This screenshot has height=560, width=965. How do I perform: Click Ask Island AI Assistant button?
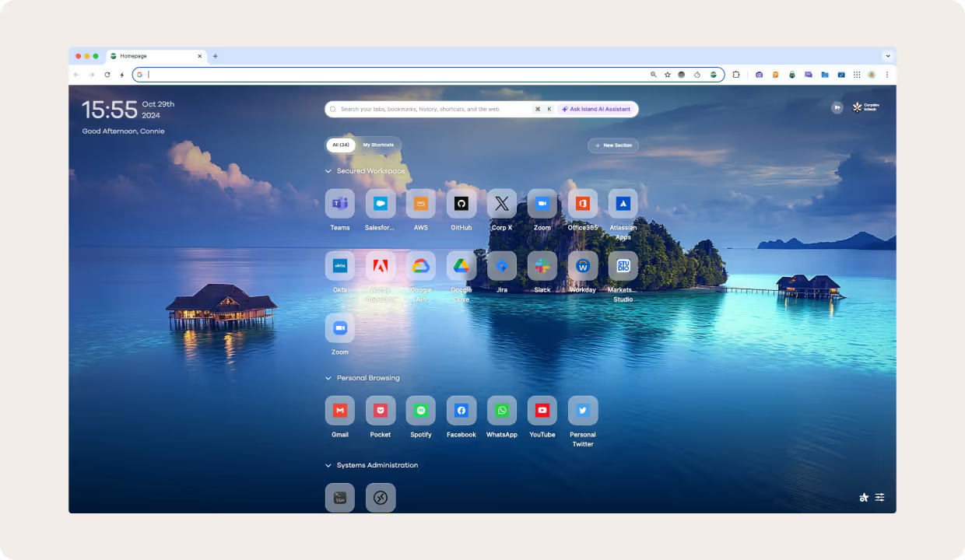pos(596,109)
